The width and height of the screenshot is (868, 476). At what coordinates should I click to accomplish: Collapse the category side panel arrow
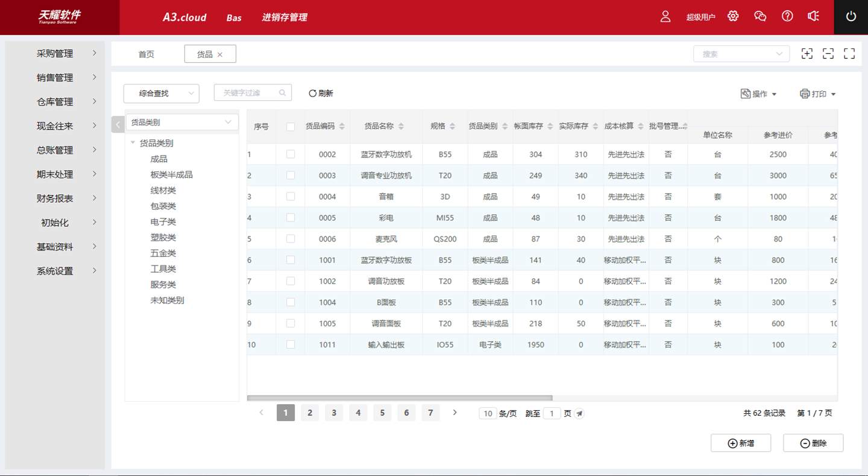click(118, 125)
